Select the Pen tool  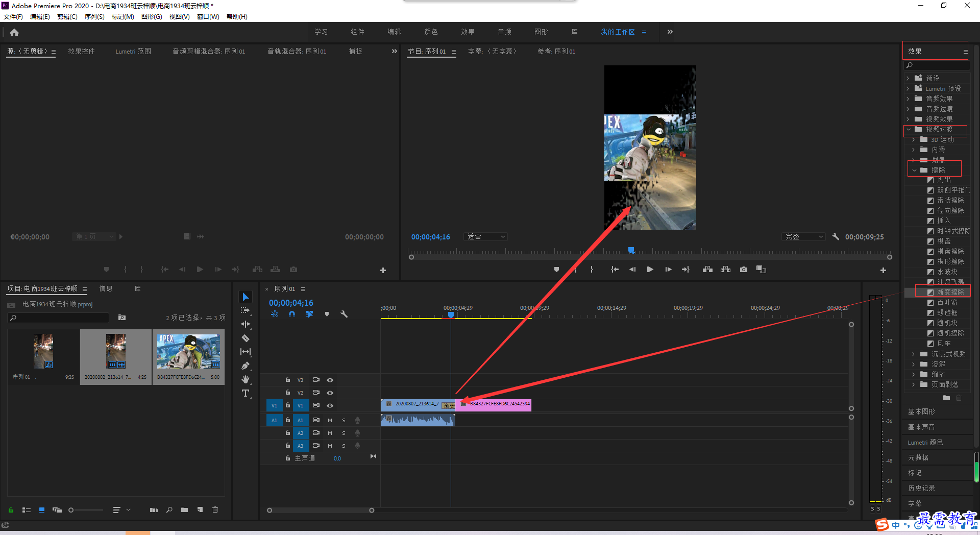pyautogui.click(x=246, y=366)
